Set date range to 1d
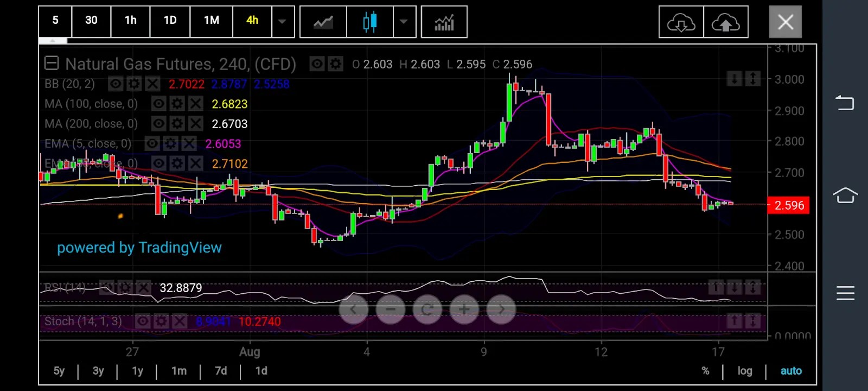Image resolution: width=868 pixels, height=391 pixels. pos(261,371)
